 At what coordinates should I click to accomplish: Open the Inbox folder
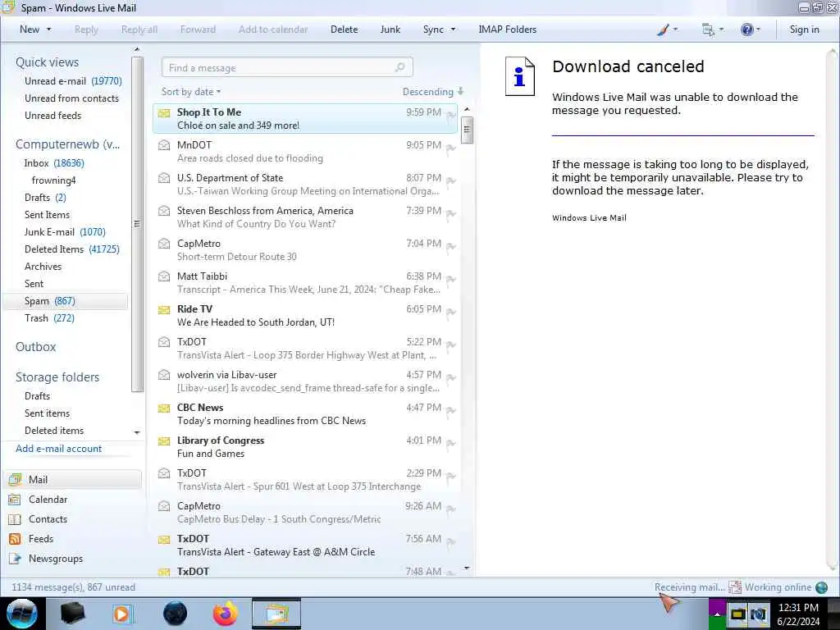click(x=54, y=163)
